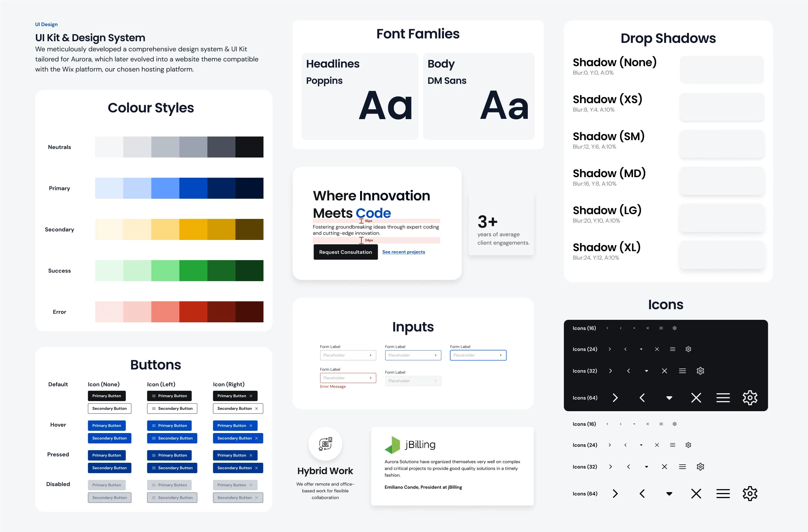
Task: Select the Default Primary Button
Action: (x=107, y=395)
